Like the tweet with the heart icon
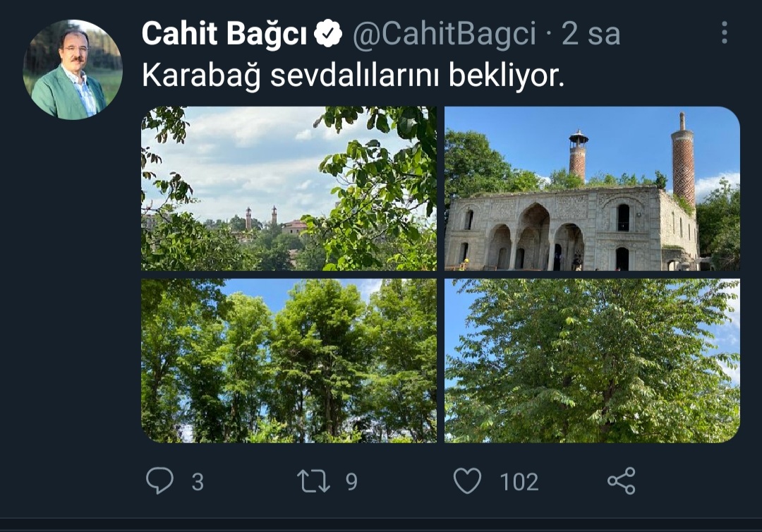The image size is (762, 532). [x=467, y=481]
